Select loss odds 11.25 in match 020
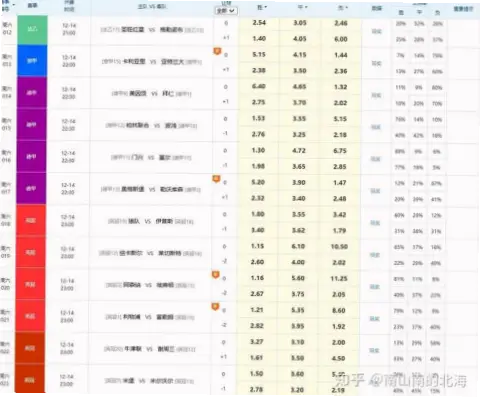The height and width of the screenshot is (397, 480). [339, 278]
